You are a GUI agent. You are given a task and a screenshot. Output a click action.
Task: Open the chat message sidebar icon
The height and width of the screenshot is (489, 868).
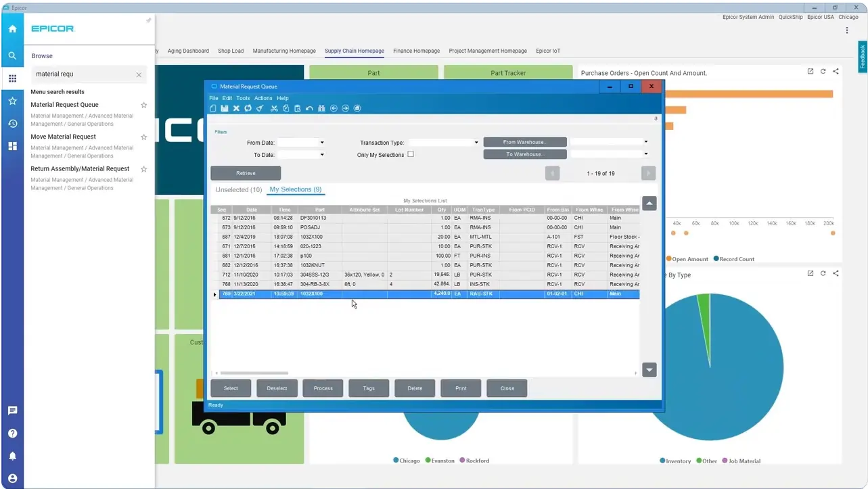pos(12,411)
